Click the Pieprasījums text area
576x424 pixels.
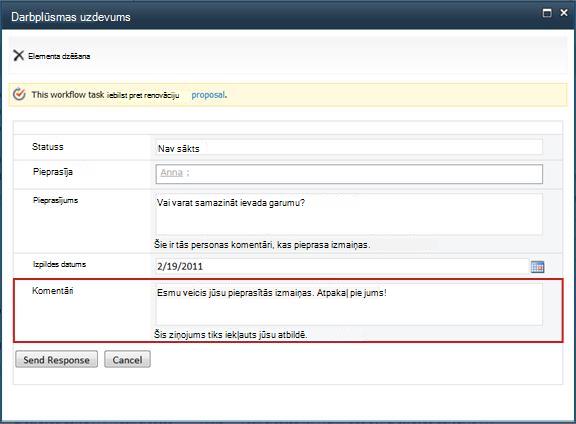tap(349, 214)
